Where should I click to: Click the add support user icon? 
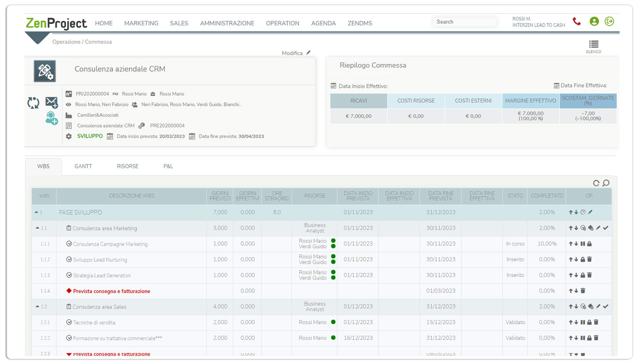click(x=51, y=118)
